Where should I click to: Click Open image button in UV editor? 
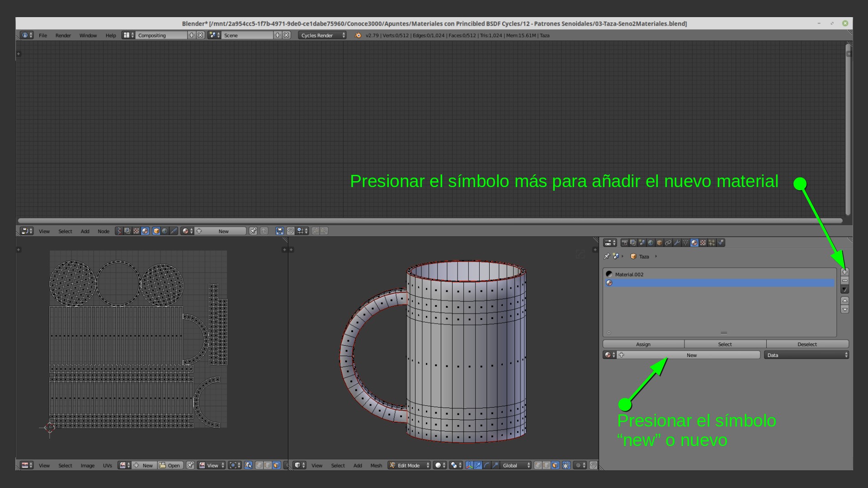click(170, 465)
